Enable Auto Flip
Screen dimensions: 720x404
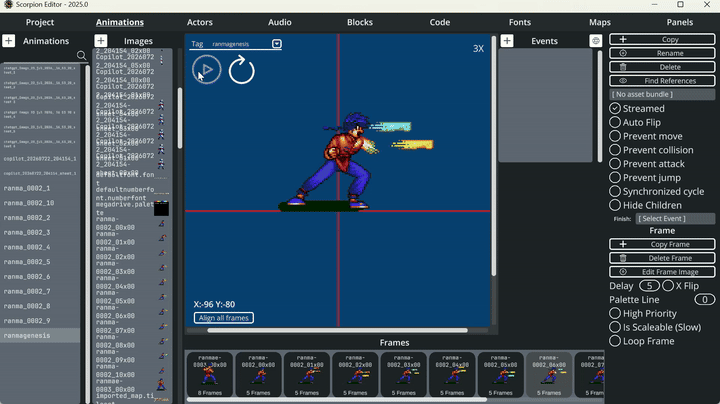(615, 122)
